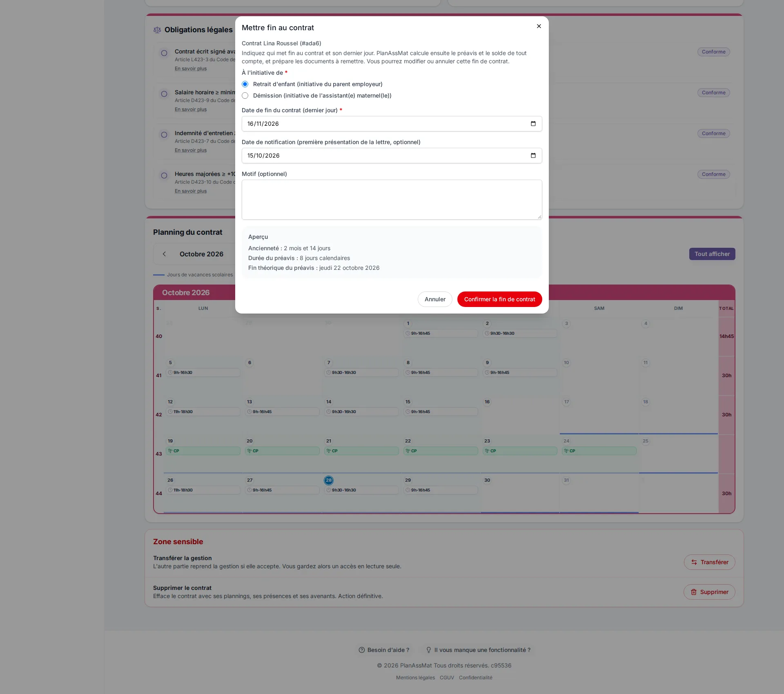
Task: Open the 9h-16h45 slot on October 15
Action: click(x=441, y=412)
